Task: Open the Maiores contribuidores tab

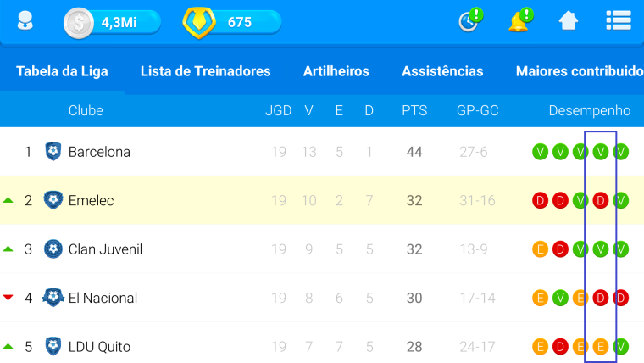Action: [580, 71]
